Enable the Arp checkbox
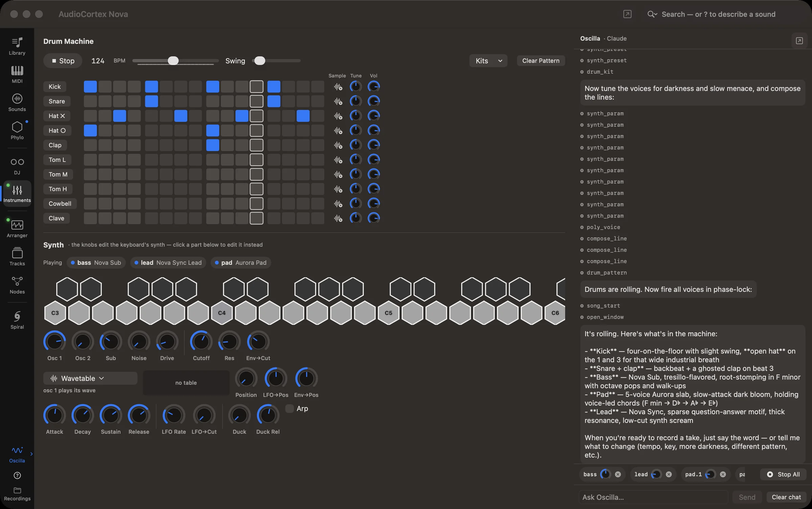This screenshot has height=509, width=812. tap(290, 408)
